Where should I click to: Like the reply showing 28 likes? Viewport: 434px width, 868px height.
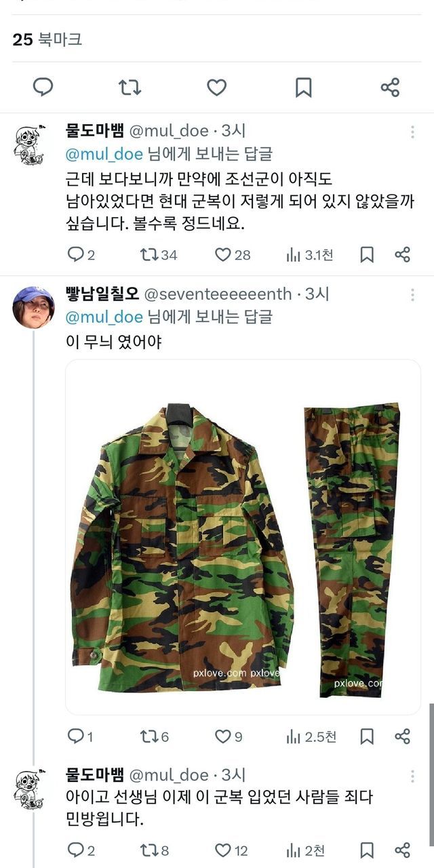point(233,255)
